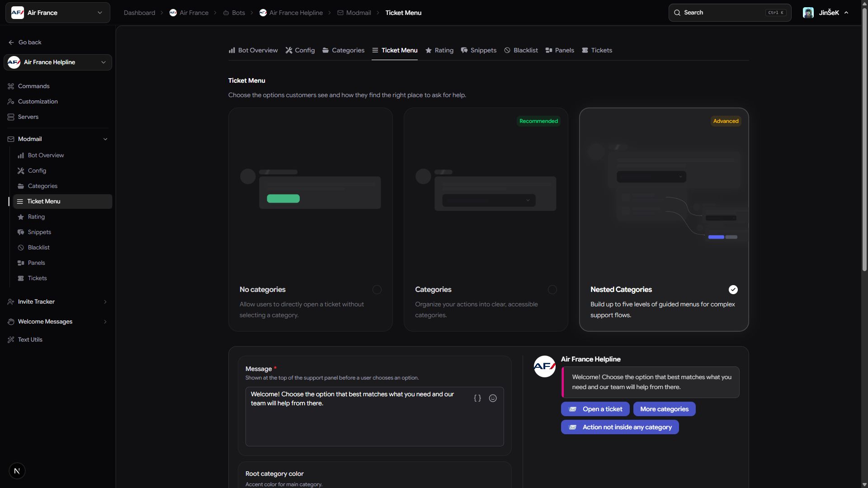Open the JinŠeK user menu chevron
This screenshot has width=868, height=488.
tap(846, 13)
